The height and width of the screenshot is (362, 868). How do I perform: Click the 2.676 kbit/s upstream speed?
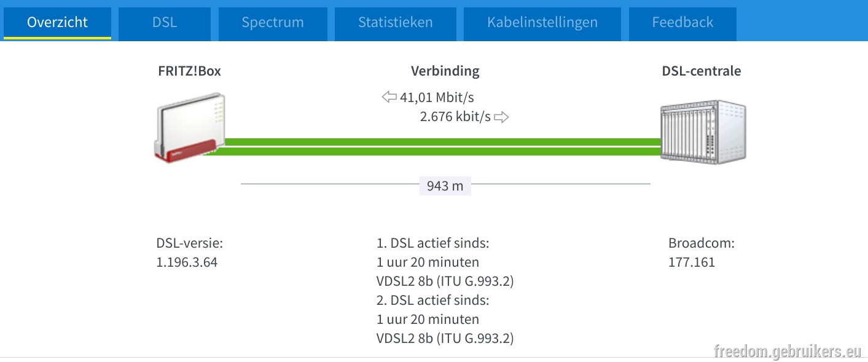coord(455,117)
